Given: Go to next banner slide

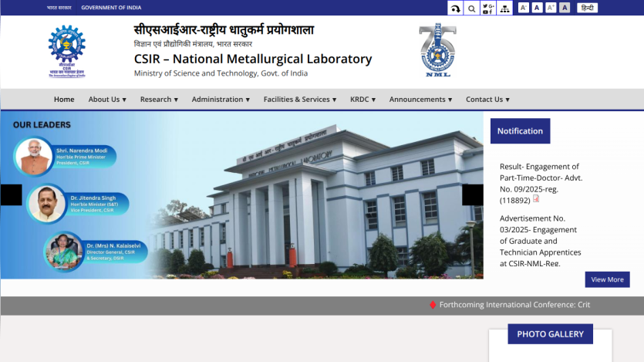Looking at the screenshot, I should (473, 195).
